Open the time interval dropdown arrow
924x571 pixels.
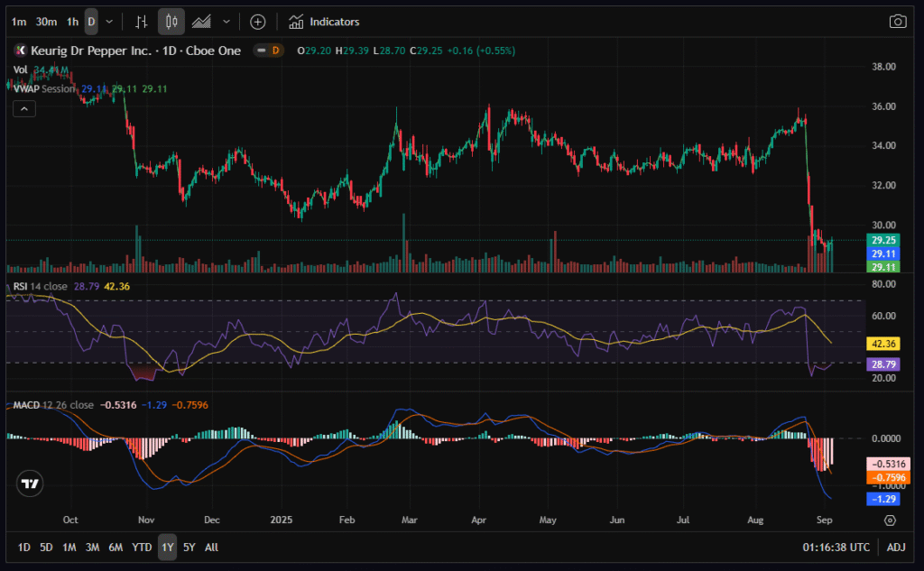(110, 22)
